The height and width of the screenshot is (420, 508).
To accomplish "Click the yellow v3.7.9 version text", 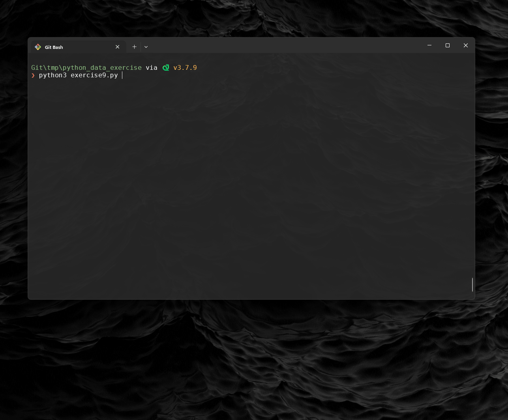I will tap(185, 68).
